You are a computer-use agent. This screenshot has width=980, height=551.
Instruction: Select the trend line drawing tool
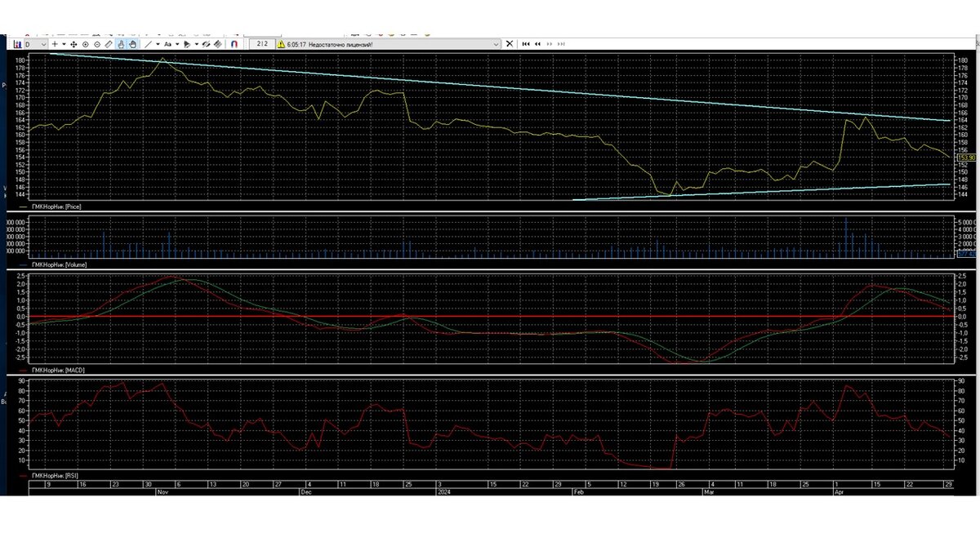pos(148,44)
